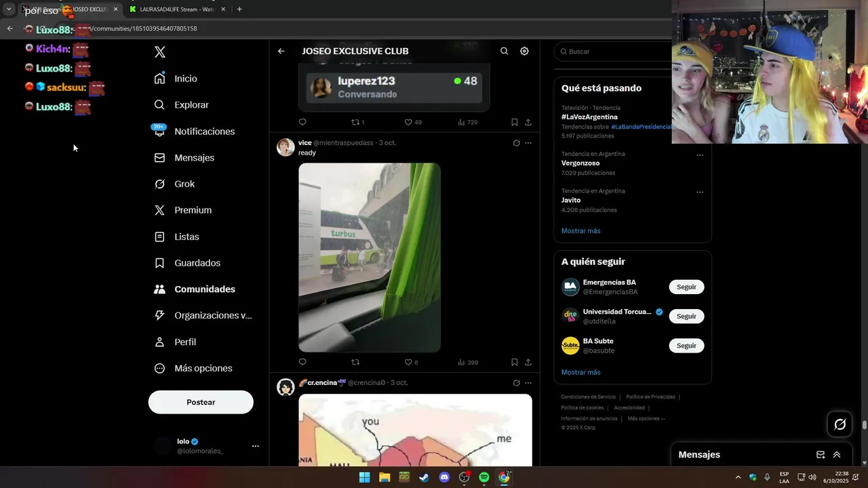Expand Más opciones in sidebar
The width and height of the screenshot is (868, 488).
193,368
